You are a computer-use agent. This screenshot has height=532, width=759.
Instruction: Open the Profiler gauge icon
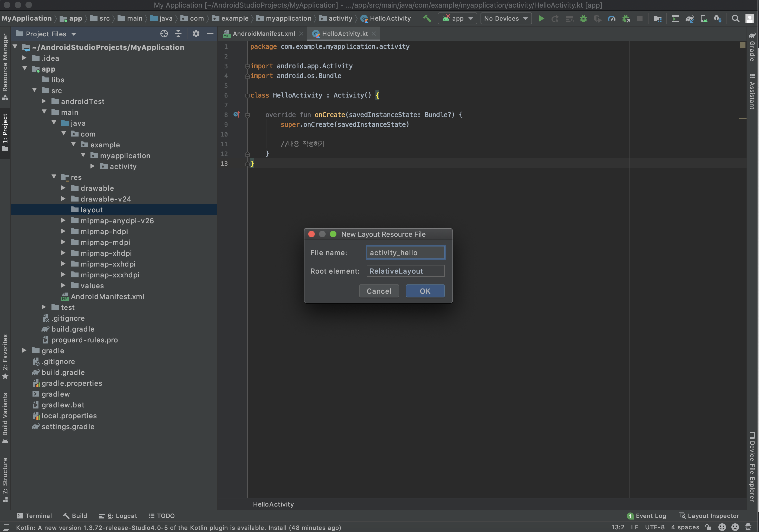(x=612, y=18)
